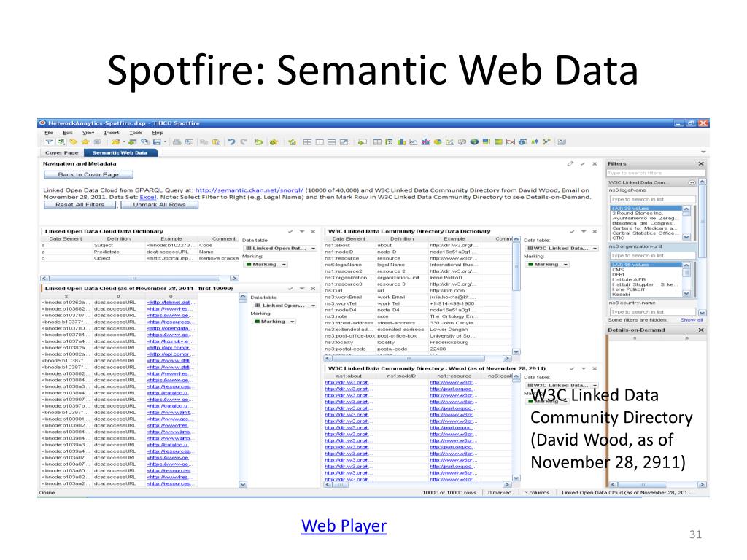Insert a Line Chart from toolbar

(x=414, y=142)
